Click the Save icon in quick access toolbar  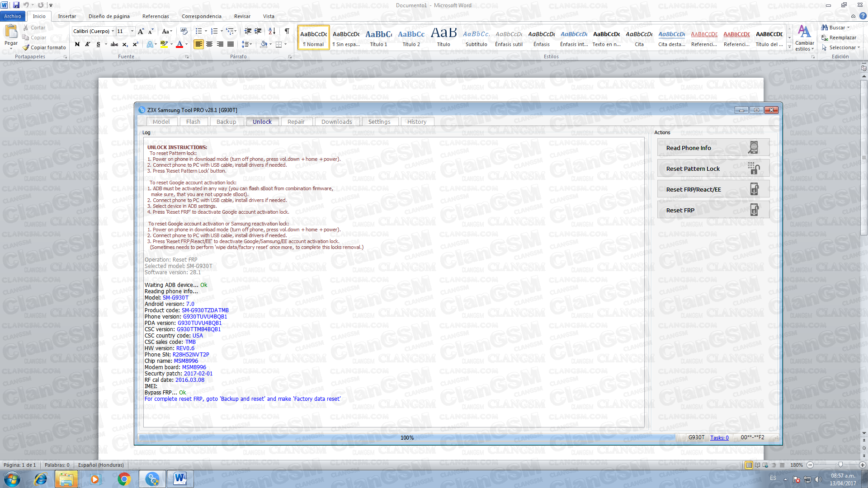click(x=16, y=5)
